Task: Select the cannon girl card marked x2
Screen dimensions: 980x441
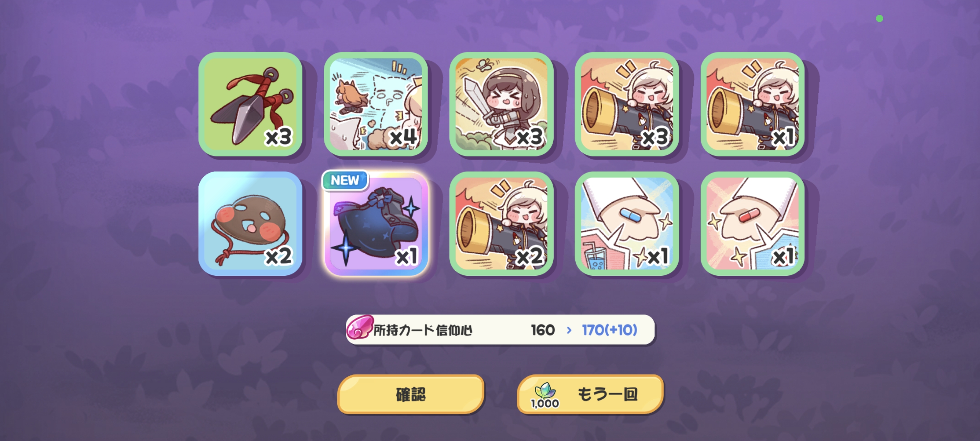Action: tap(502, 223)
